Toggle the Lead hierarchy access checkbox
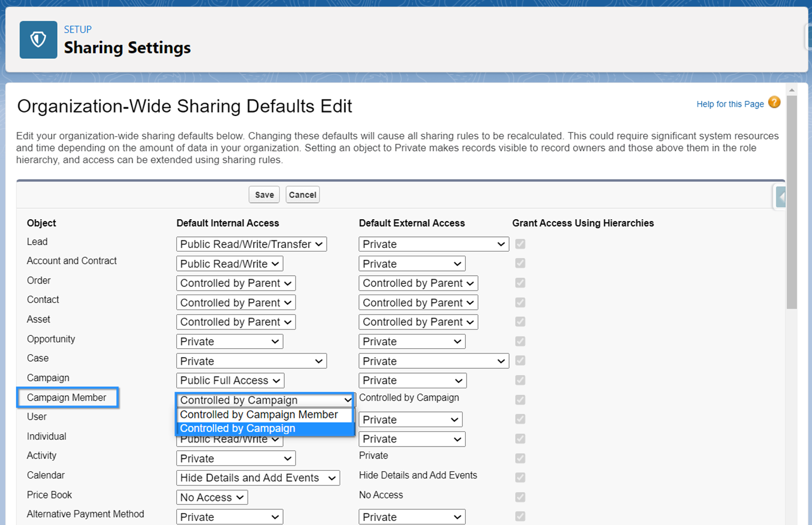 coord(520,243)
